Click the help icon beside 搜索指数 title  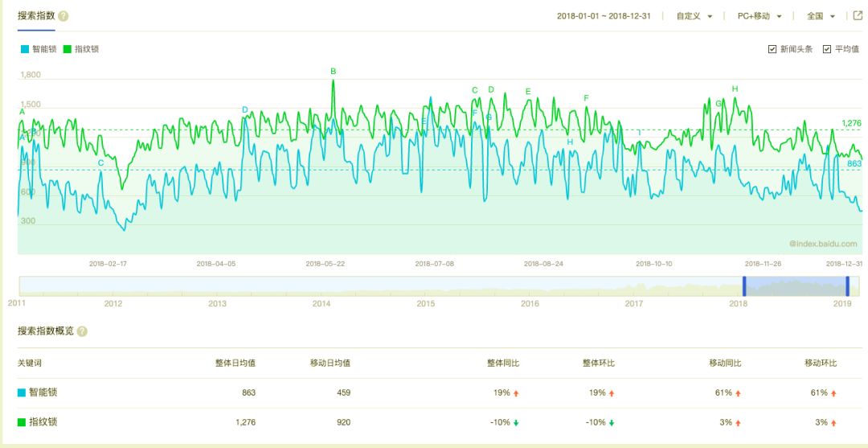[x=63, y=16]
